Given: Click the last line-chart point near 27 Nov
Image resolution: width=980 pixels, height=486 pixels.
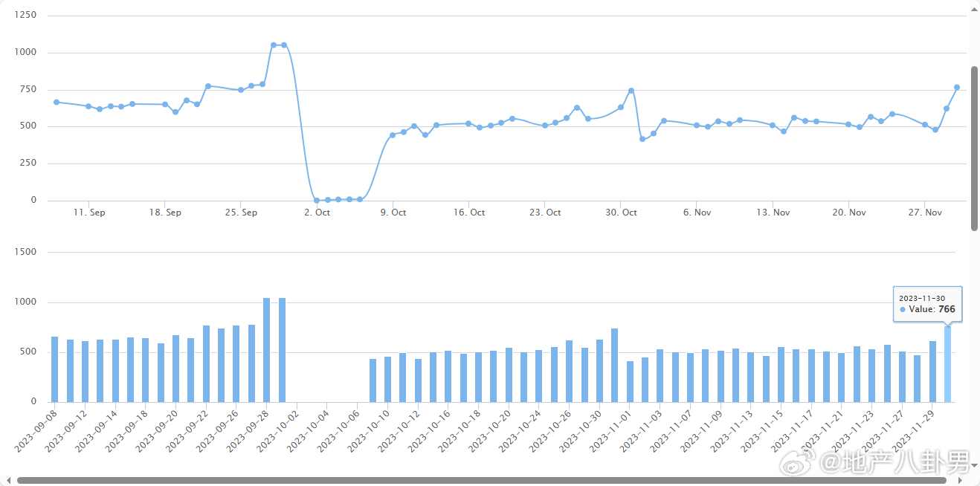Looking at the screenshot, I should (957, 88).
